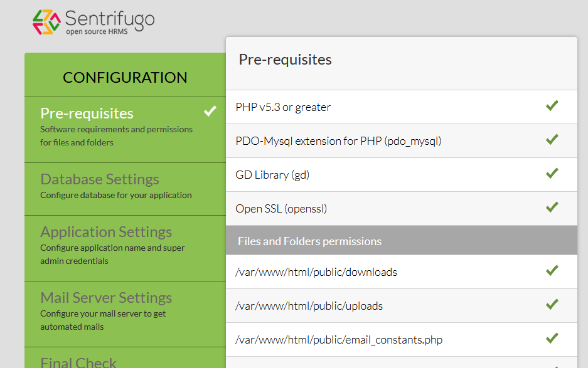Click the Sentrifugo logo icon
588x368 pixels.
coord(46,22)
